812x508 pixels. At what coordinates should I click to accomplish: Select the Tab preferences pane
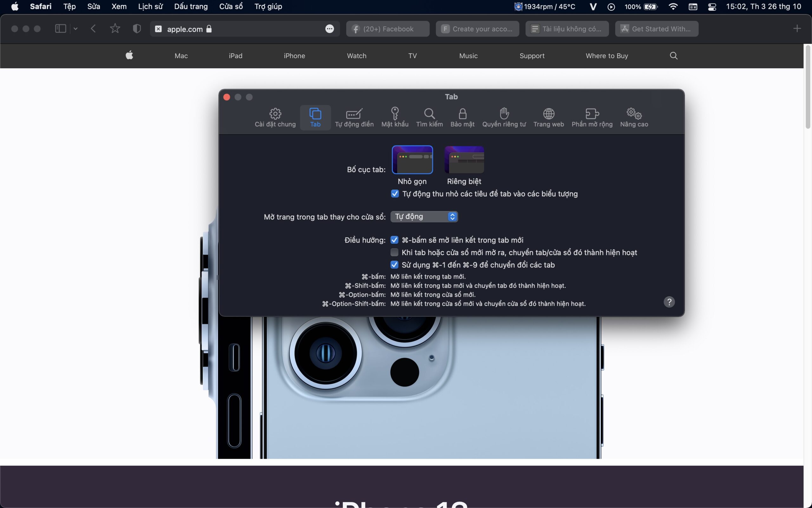[315, 117]
